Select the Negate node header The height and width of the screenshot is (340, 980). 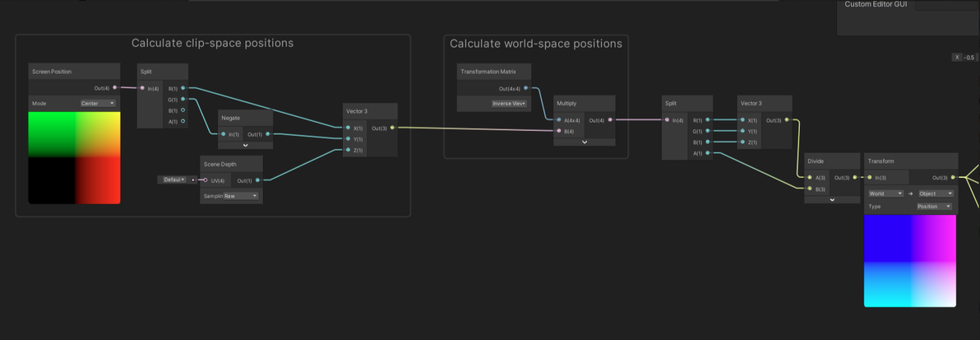coord(246,118)
